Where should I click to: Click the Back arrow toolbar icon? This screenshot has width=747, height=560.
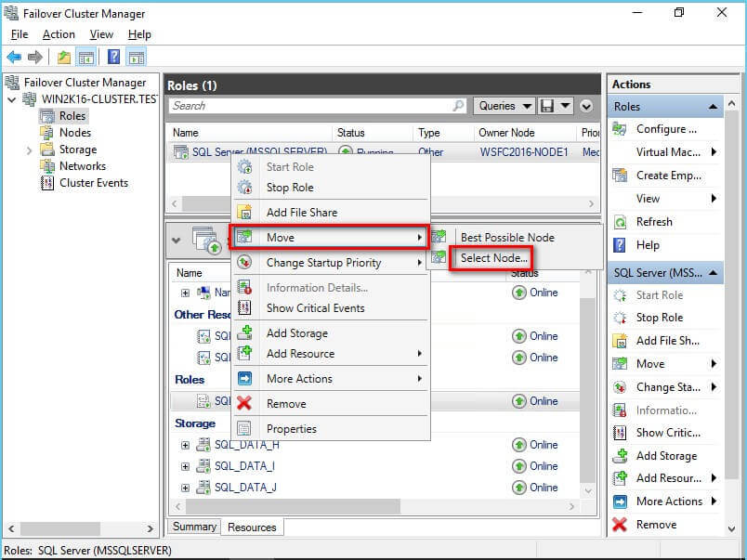click(14, 57)
